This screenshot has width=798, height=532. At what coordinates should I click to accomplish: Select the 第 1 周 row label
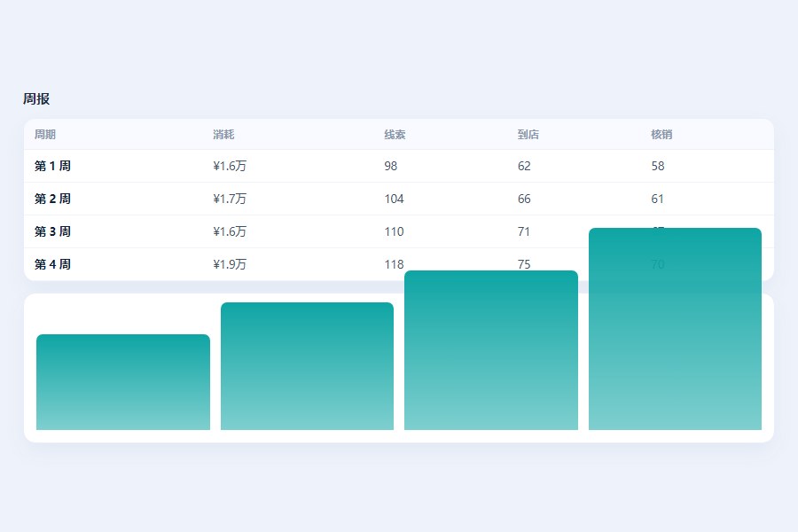[x=52, y=166]
